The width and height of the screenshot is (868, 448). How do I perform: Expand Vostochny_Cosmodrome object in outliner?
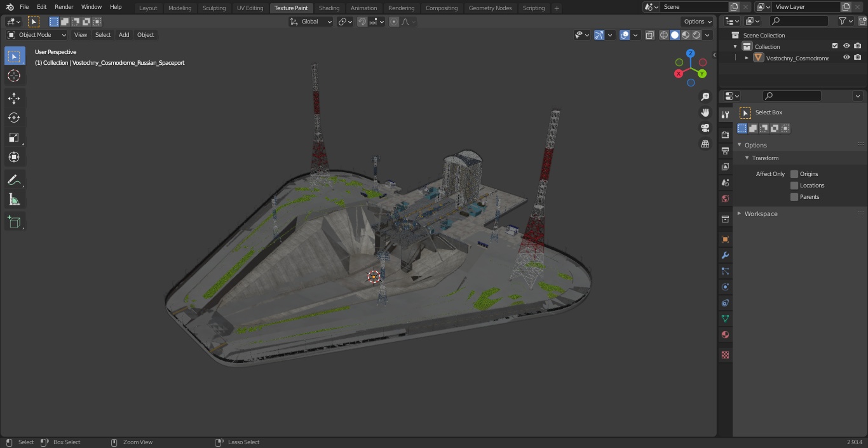coord(747,58)
